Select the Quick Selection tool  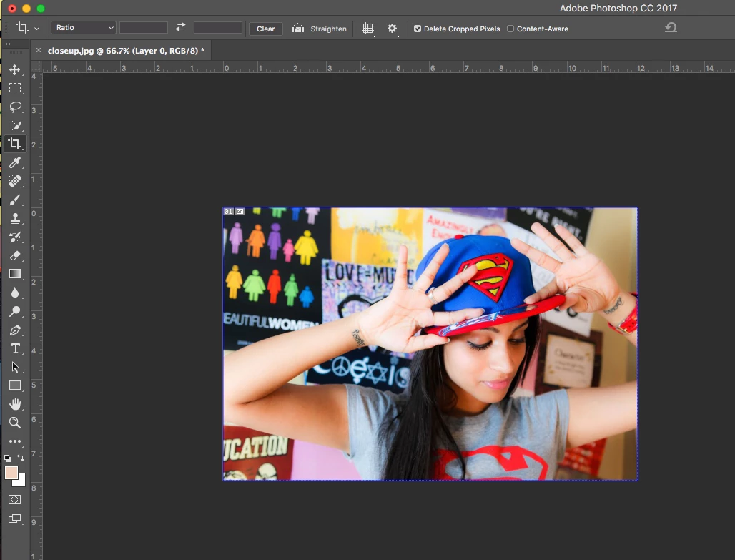[x=14, y=125]
